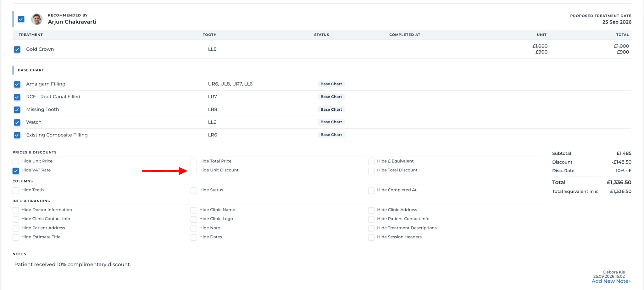
Task: Uncheck the Amalgam Filling checkbox
Action: (17, 84)
